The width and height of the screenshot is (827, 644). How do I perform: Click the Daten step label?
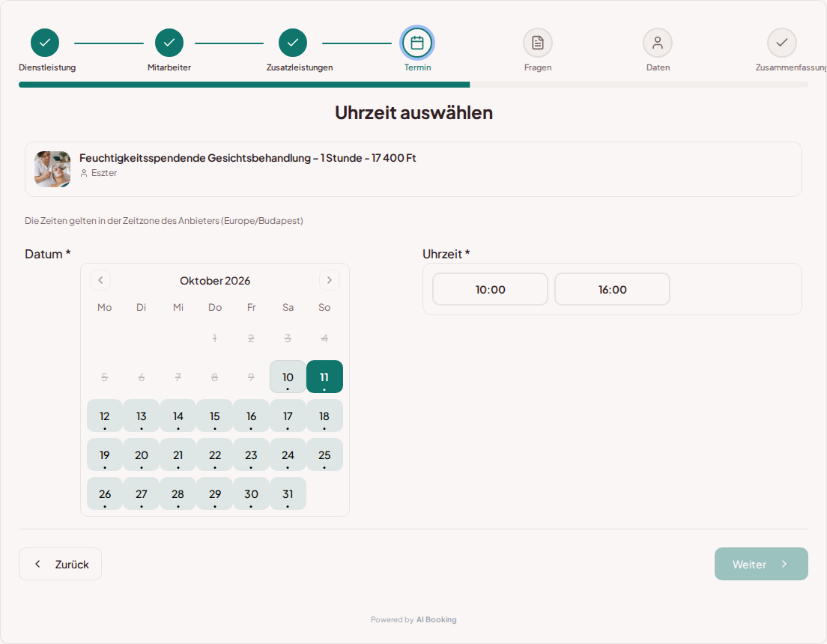coord(658,67)
